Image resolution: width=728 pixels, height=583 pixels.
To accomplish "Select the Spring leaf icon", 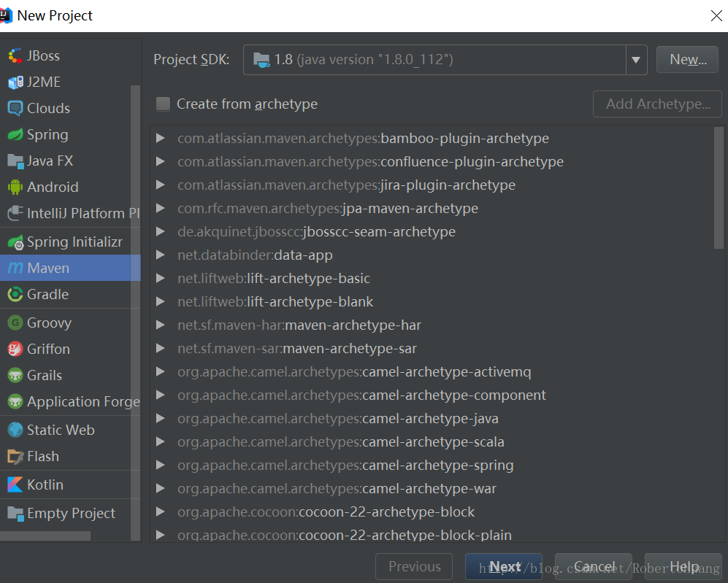I will click(15, 135).
